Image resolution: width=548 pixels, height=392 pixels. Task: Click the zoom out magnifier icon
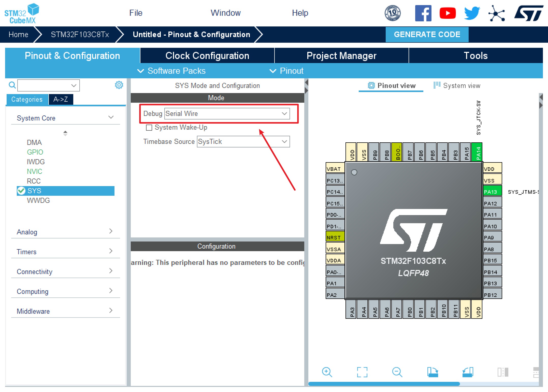397,372
